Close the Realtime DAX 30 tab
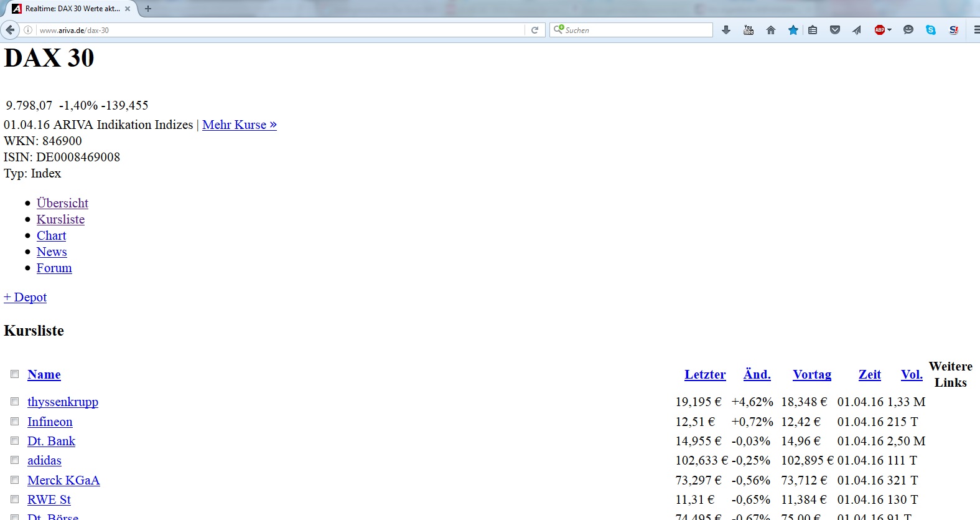The image size is (980, 520). coord(128,9)
